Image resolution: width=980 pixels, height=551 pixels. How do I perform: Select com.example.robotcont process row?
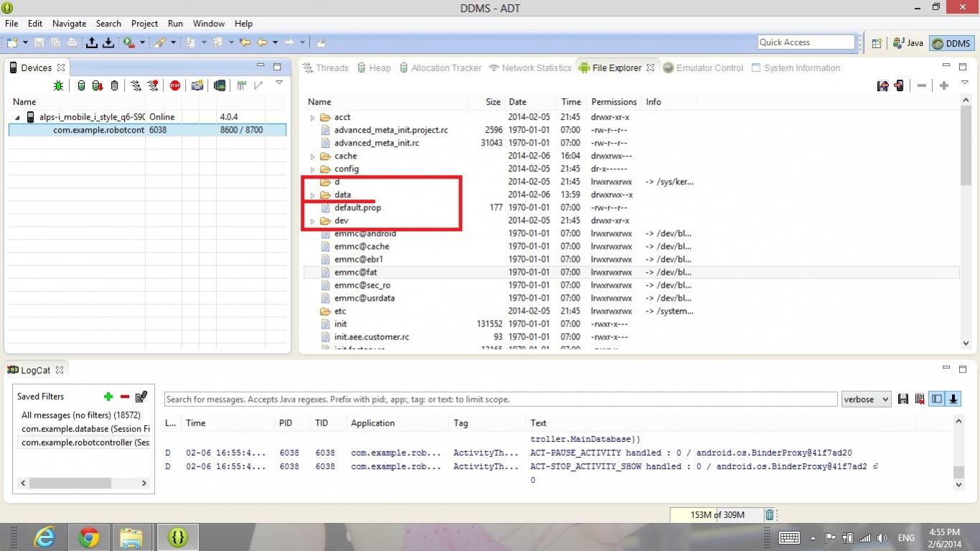pyautogui.click(x=148, y=130)
